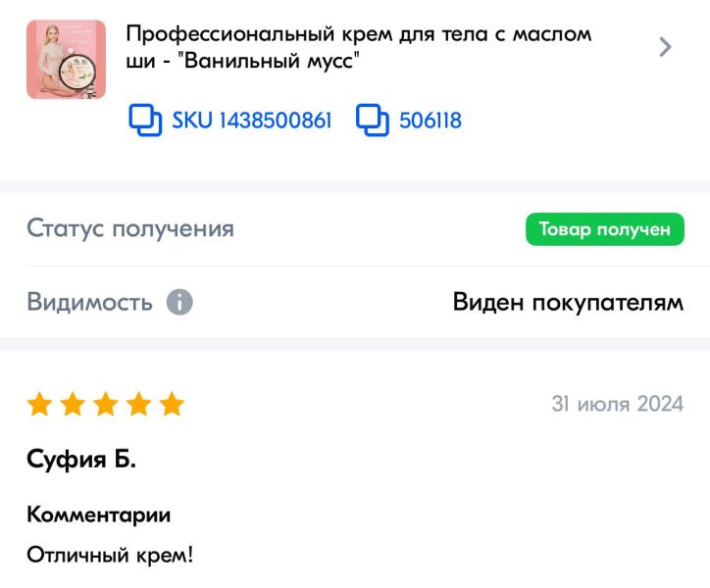Open the "Ванильный мусс" product title
This screenshot has height=588, width=710.
pos(358,47)
